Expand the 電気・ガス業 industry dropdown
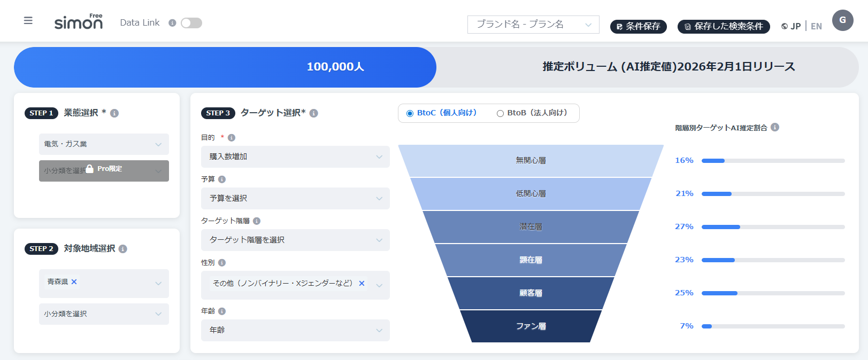Screen dimensions: 868x360 (x=104, y=144)
